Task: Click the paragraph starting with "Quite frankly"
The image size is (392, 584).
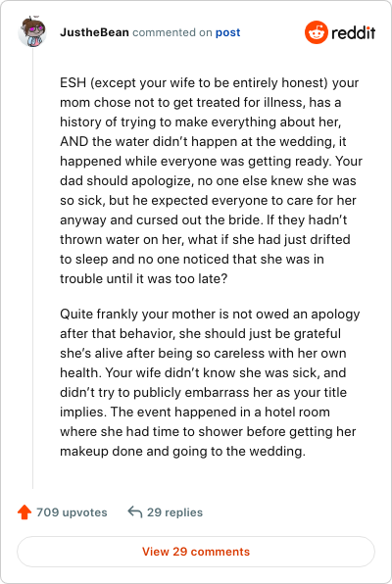Action: 210,382
